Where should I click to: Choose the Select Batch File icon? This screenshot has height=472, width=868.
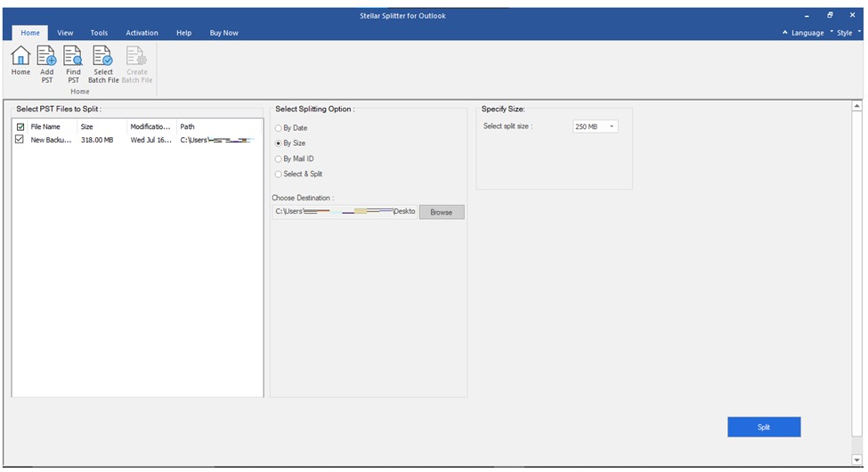[103, 64]
